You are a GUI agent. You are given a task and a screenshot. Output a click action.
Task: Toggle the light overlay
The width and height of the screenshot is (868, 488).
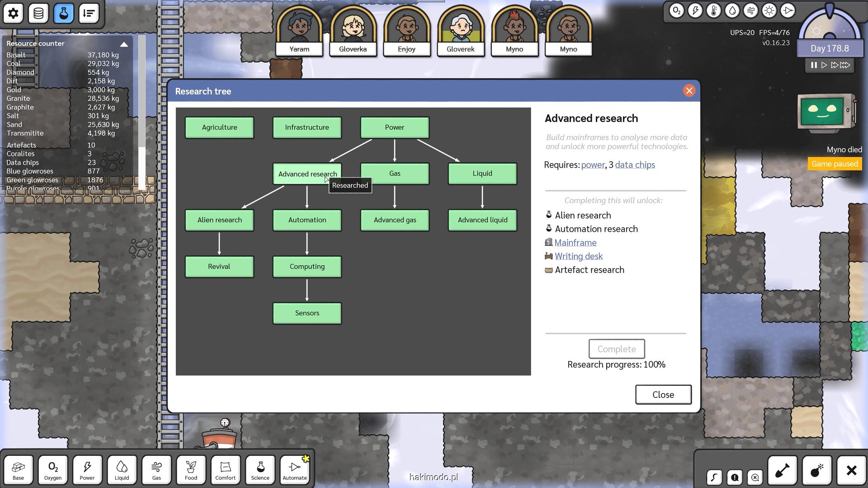click(769, 10)
